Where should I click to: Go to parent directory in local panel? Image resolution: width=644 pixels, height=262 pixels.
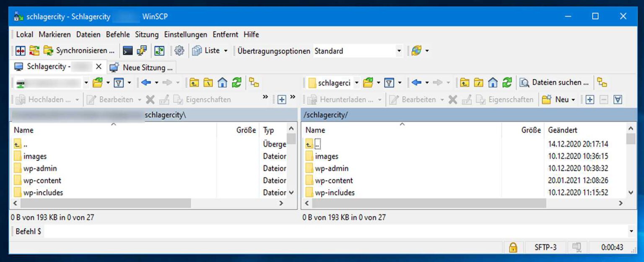194,83
